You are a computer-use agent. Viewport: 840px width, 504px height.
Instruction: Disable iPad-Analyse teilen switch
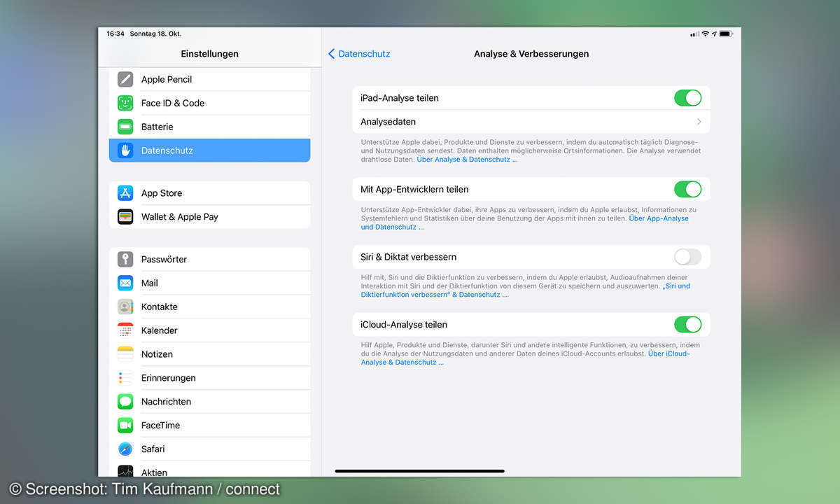(687, 98)
